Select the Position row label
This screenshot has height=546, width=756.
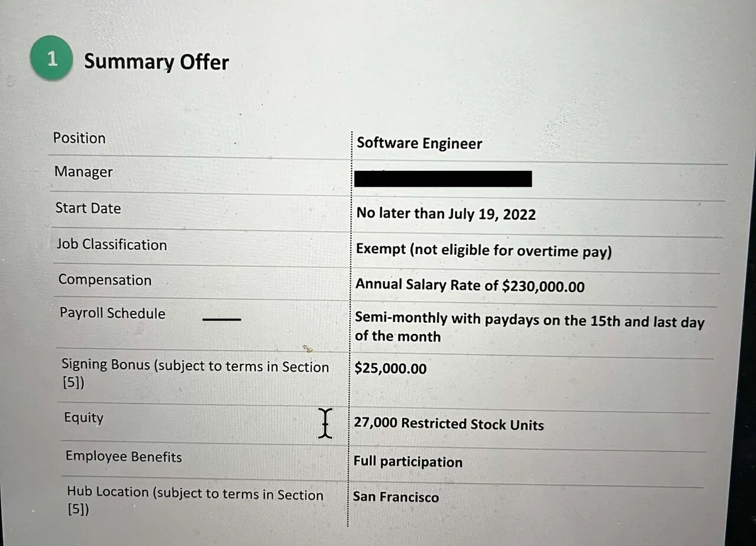click(x=79, y=138)
